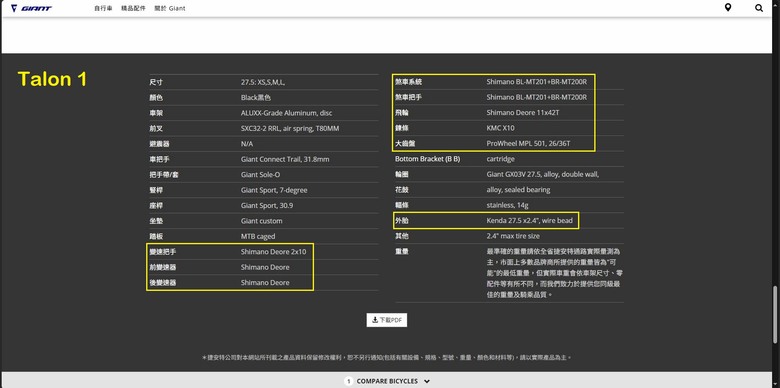The image size is (780, 388).
Task: Click the 車架 label
Action: 157,113
